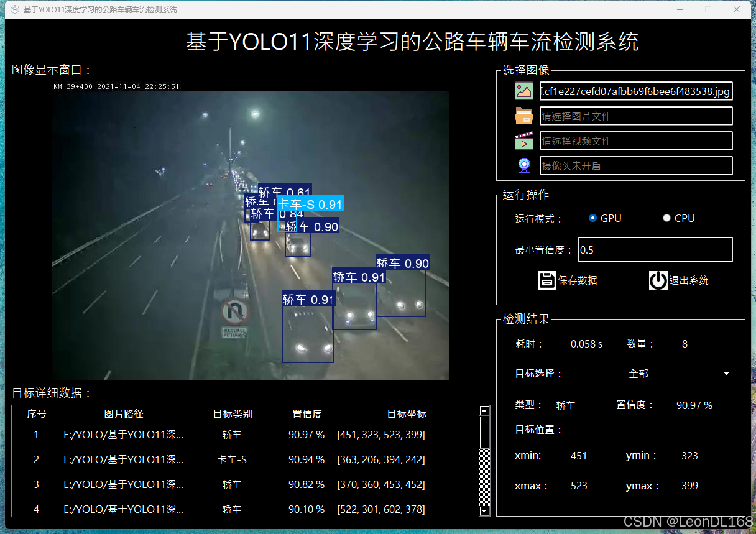Click table scrollbar down arrow
Viewport: 756px width, 534px height.
pos(485,511)
